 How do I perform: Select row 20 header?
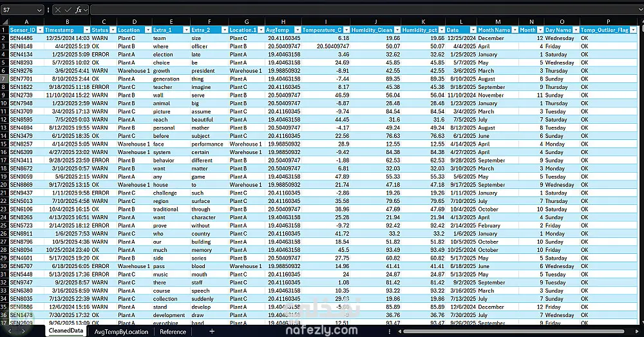[x=4, y=184]
